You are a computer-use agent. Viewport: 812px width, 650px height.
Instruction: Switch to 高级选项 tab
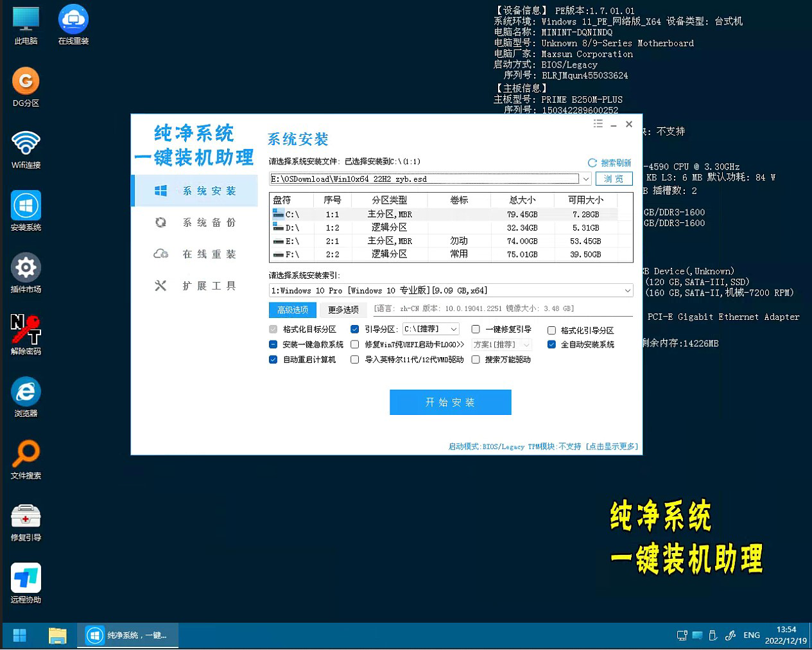(x=293, y=310)
